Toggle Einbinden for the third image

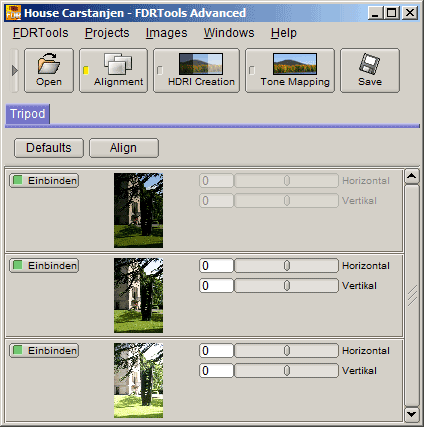[44, 350]
